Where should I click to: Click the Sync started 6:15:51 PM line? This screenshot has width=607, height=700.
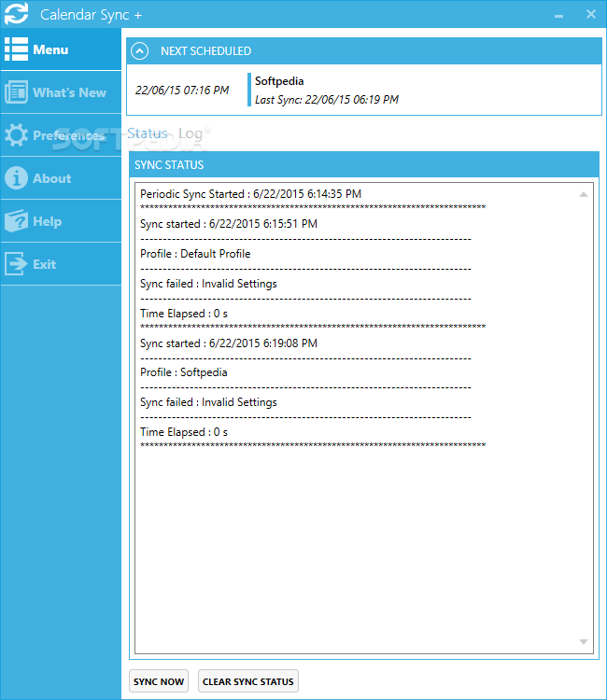229,224
